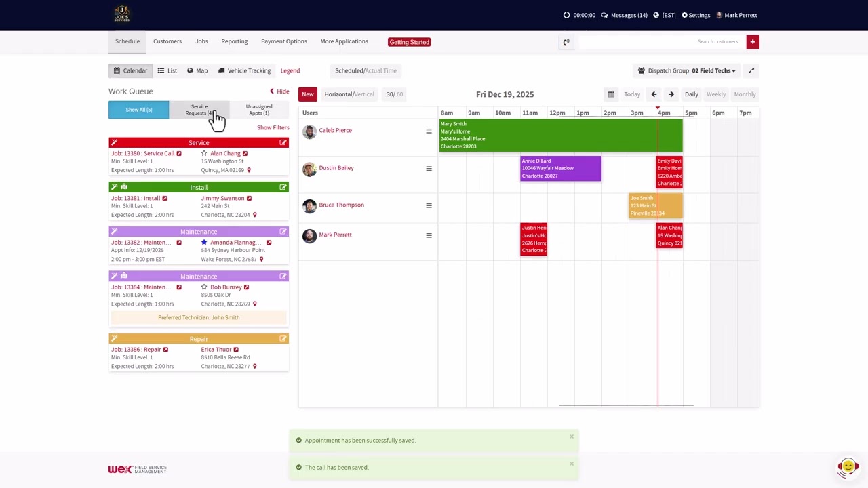Switch layout to Vertical orientation
Image resolution: width=868 pixels, height=488 pixels.
[x=364, y=94]
